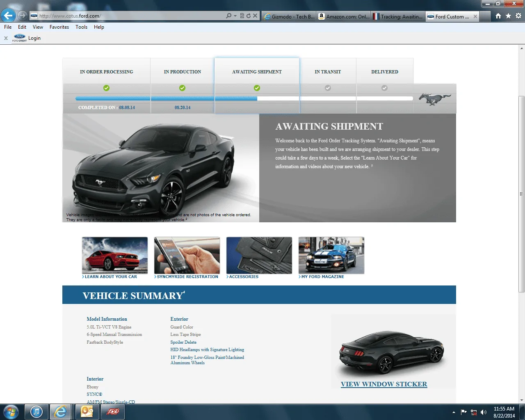Open the SyncMyRide Registration link
The width and height of the screenshot is (525, 420).
(187, 277)
